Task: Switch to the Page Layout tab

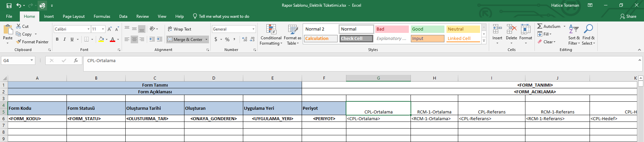Action: pyautogui.click(x=74, y=16)
